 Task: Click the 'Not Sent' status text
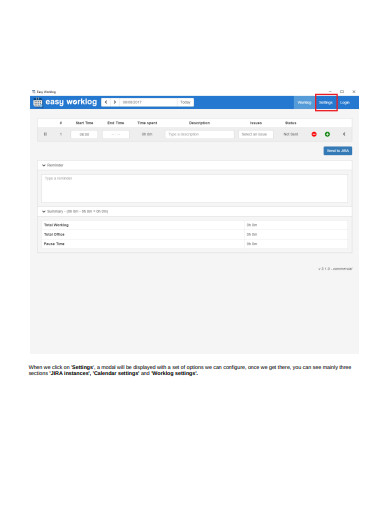pos(291,134)
